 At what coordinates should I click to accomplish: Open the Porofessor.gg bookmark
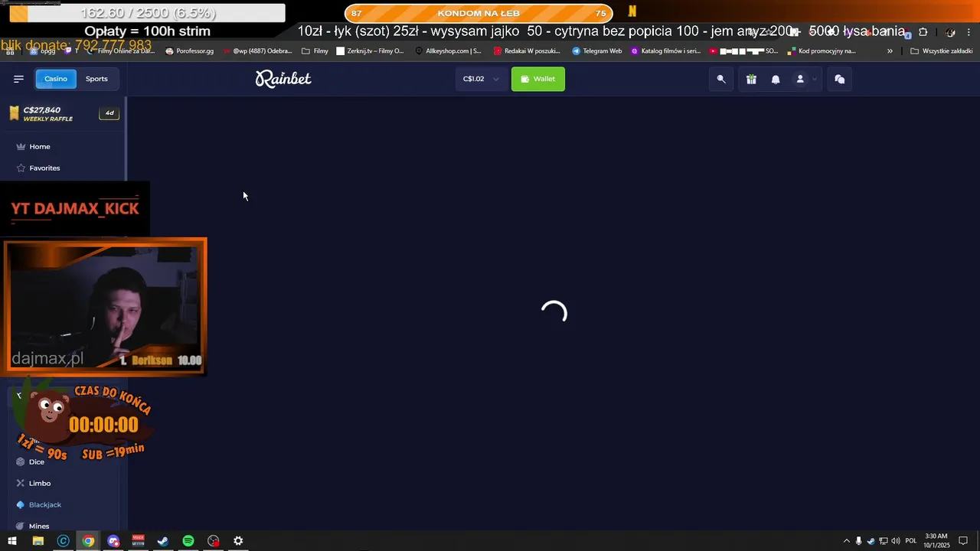coord(190,51)
